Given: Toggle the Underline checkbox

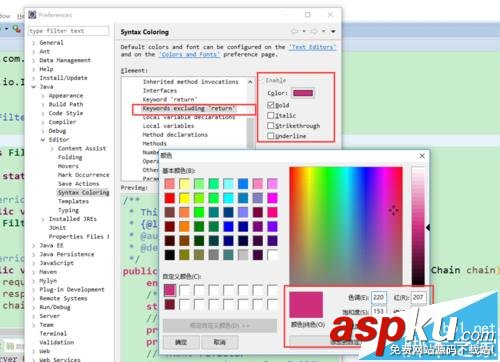Looking at the screenshot, I should point(271,136).
